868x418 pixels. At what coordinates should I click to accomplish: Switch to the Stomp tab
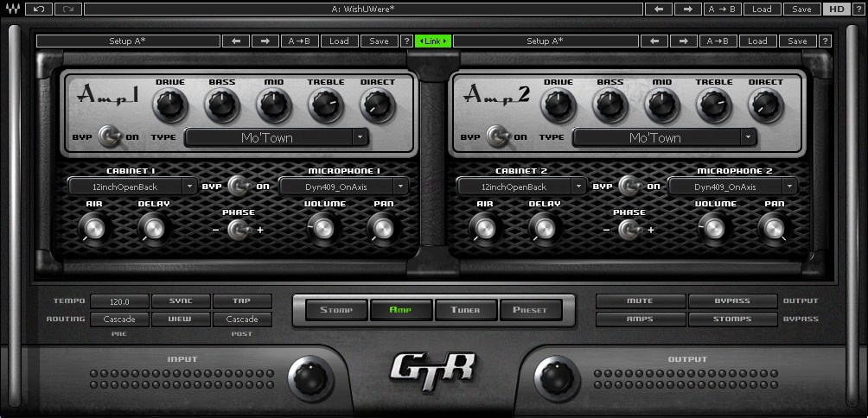[331, 310]
